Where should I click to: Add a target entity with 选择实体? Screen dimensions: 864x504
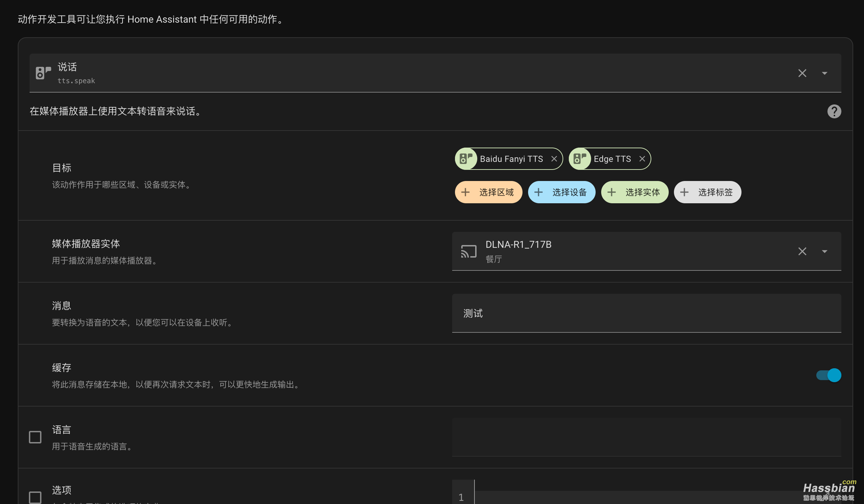(x=635, y=192)
